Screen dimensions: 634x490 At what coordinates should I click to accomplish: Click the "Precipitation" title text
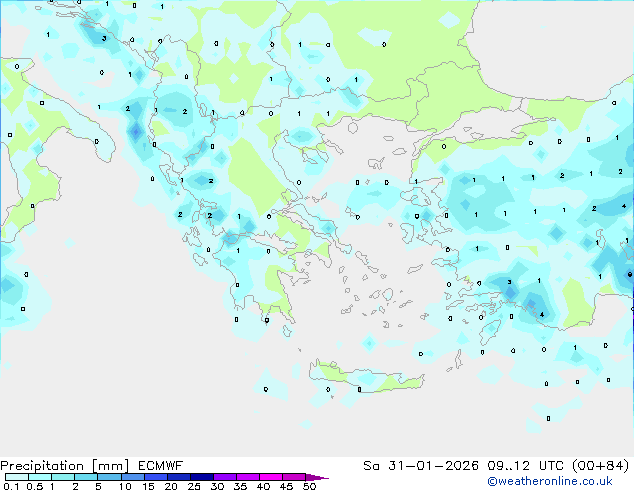pos(42,466)
